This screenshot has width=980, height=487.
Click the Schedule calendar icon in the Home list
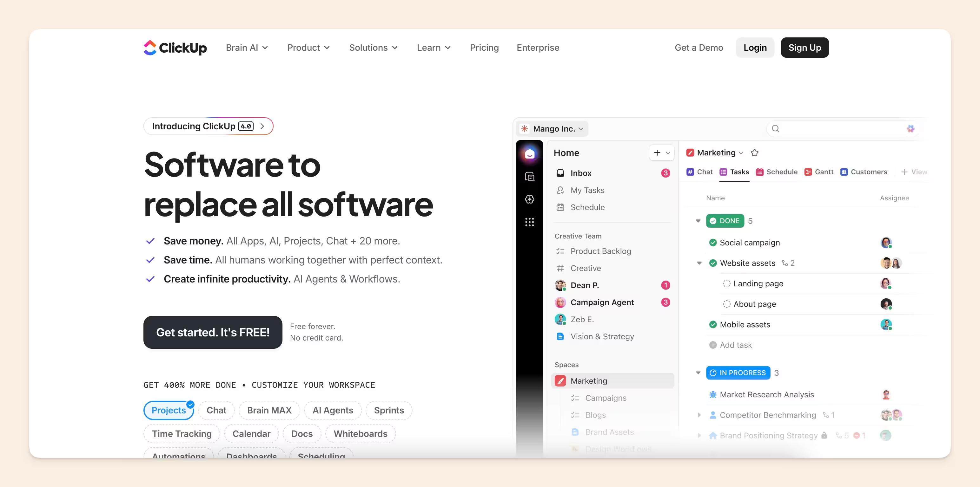tap(560, 208)
